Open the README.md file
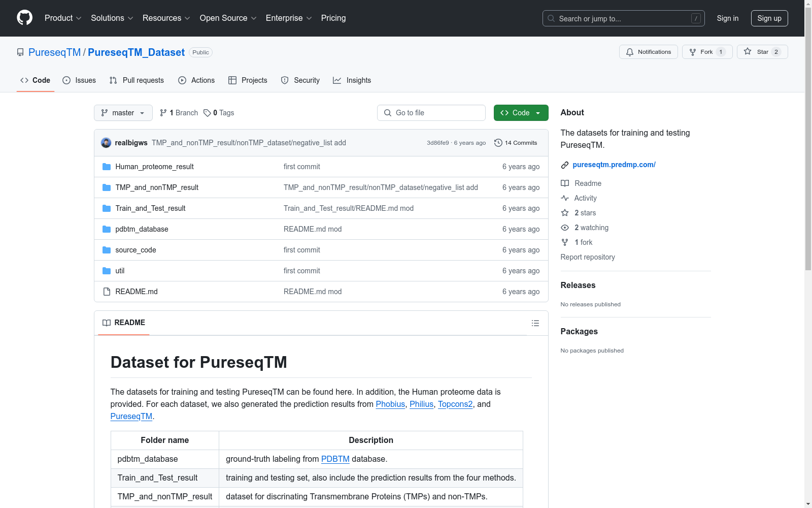Image resolution: width=812 pixels, height=508 pixels. (137, 292)
